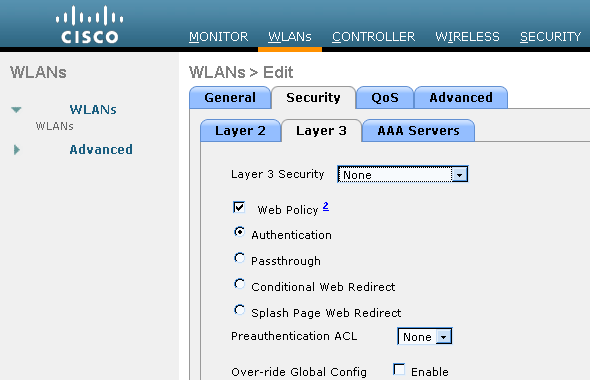Open the WLANs top menu
Image resolution: width=590 pixels, height=380 pixels.
tap(290, 37)
